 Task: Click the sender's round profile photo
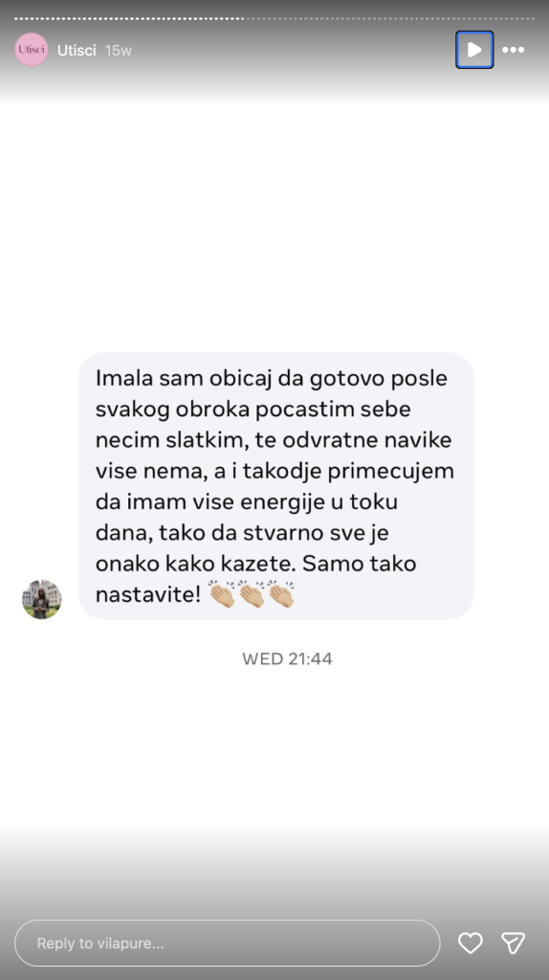[x=42, y=599]
